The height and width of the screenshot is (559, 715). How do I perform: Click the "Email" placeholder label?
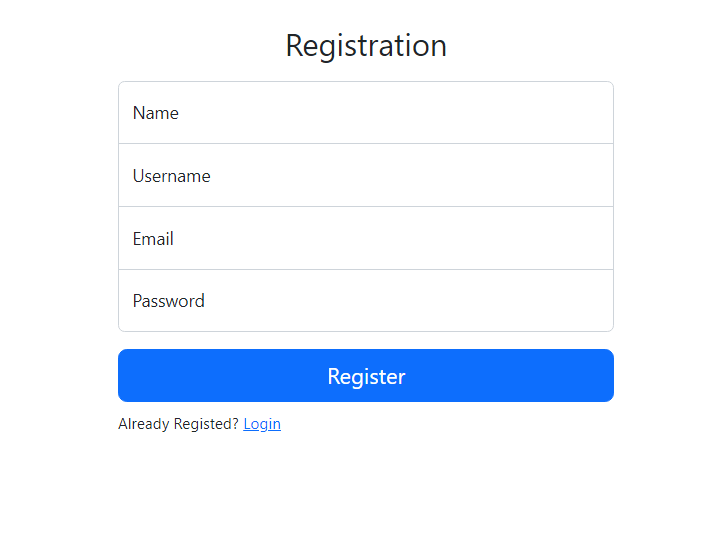[153, 239]
